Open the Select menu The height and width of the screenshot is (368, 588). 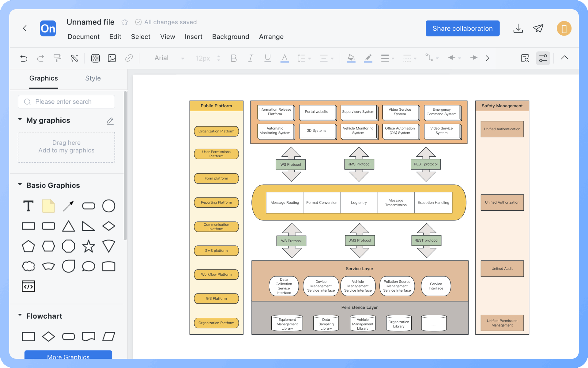141,36
